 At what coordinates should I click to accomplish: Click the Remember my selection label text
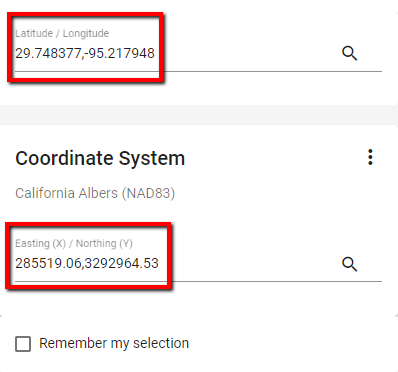pyautogui.click(x=114, y=343)
